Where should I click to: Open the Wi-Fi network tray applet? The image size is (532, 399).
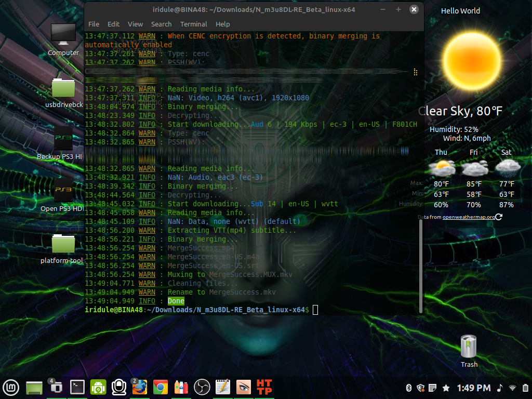coord(512,388)
